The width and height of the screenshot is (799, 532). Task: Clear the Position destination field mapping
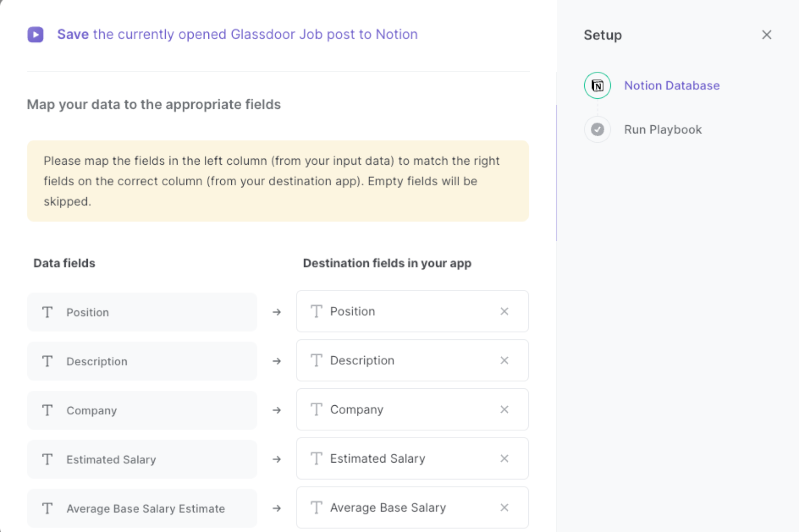[x=504, y=311]
